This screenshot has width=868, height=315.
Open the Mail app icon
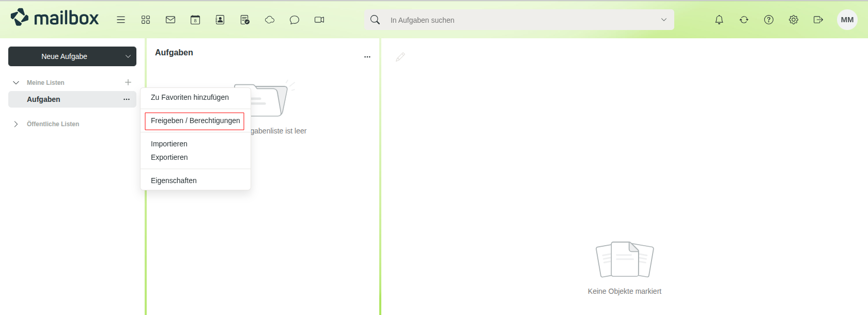pyautogui.click(x=171, y=20)
